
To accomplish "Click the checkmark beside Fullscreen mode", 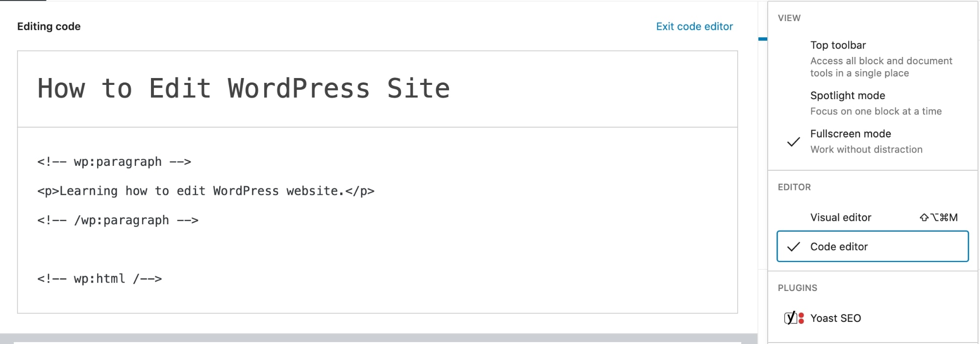I will pyautogui.click(x=792, y=142).
